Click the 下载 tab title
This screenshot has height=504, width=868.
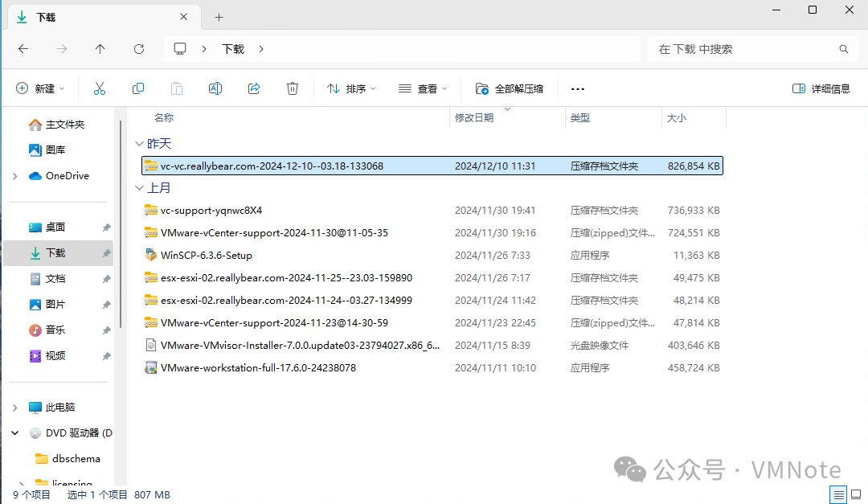46,18
